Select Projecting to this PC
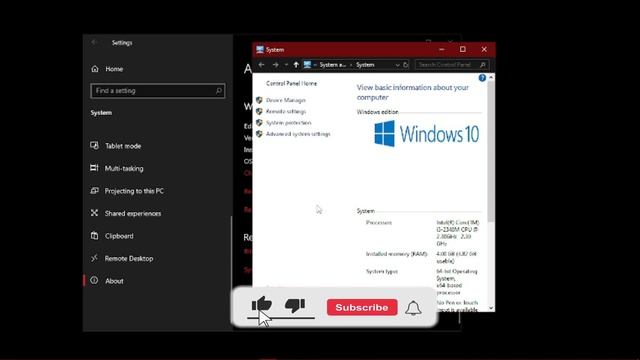 tap(134, 191)
